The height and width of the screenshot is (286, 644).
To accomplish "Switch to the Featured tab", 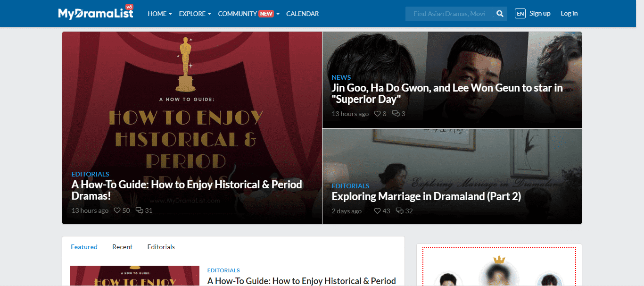I will [84, 247].
